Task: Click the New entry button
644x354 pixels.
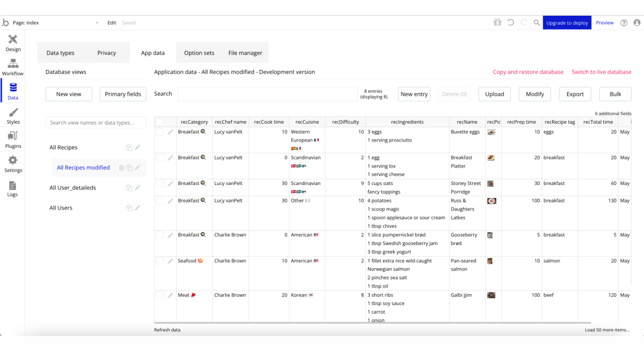Action: (x=414, y=94)
